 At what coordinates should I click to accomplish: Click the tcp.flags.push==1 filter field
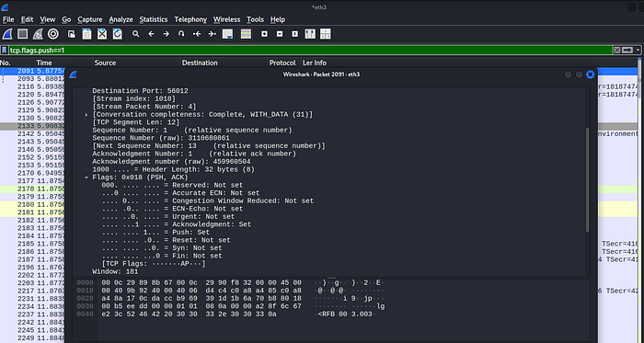click(311, 50)
